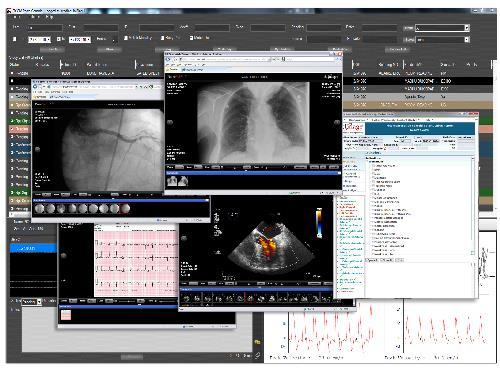This screenshot has width=500, height=370.
Task: Open the lower dropdown arrow at top right
Action: coord(467,40)
